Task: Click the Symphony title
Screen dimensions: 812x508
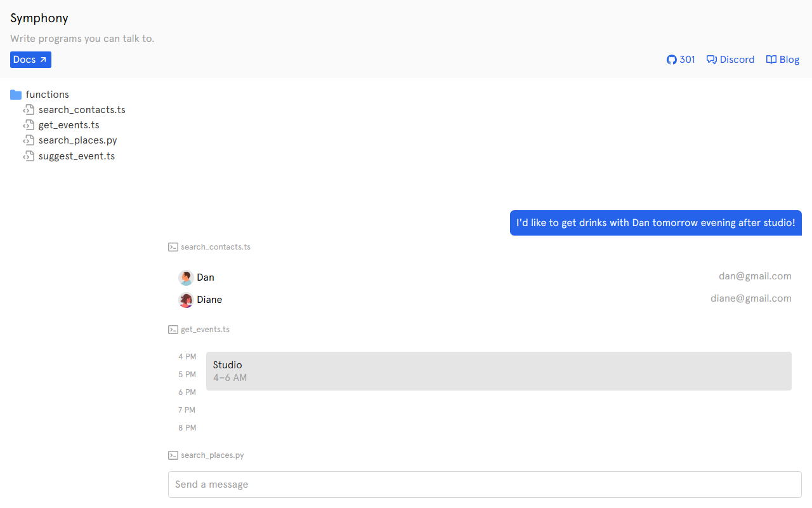Action: click(x=39, y=18)
